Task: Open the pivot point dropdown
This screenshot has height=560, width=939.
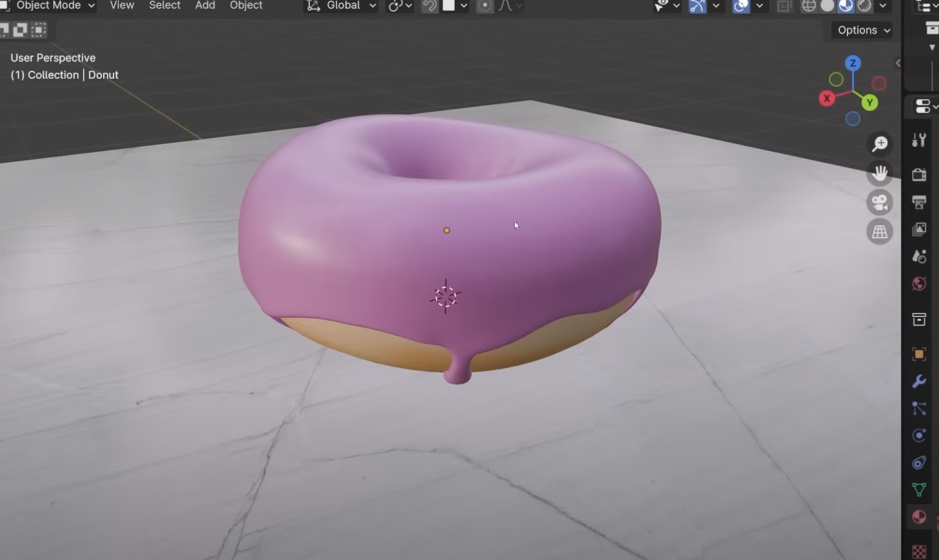Action: [399, 5]
